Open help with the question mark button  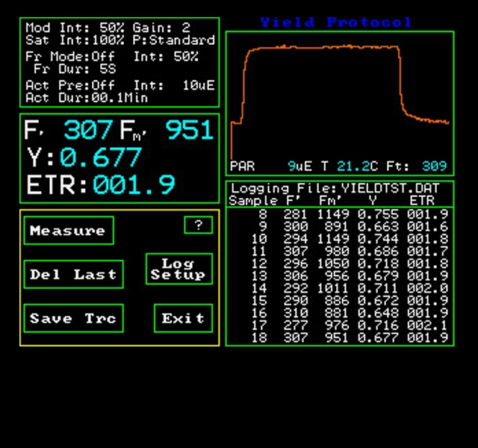pos(198,225)
